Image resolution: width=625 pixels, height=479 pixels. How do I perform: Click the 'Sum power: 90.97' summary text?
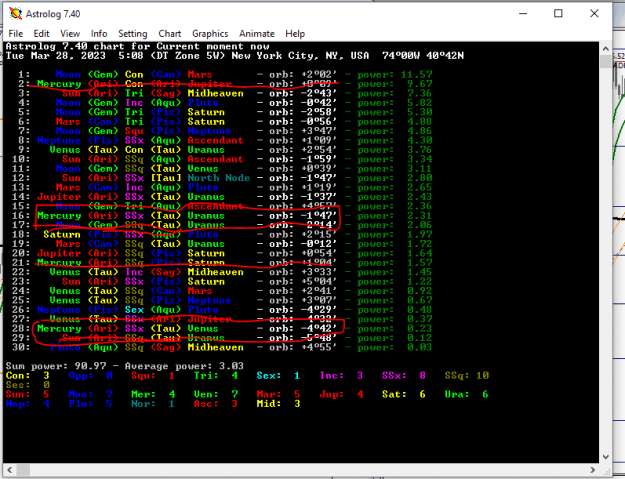56,366
